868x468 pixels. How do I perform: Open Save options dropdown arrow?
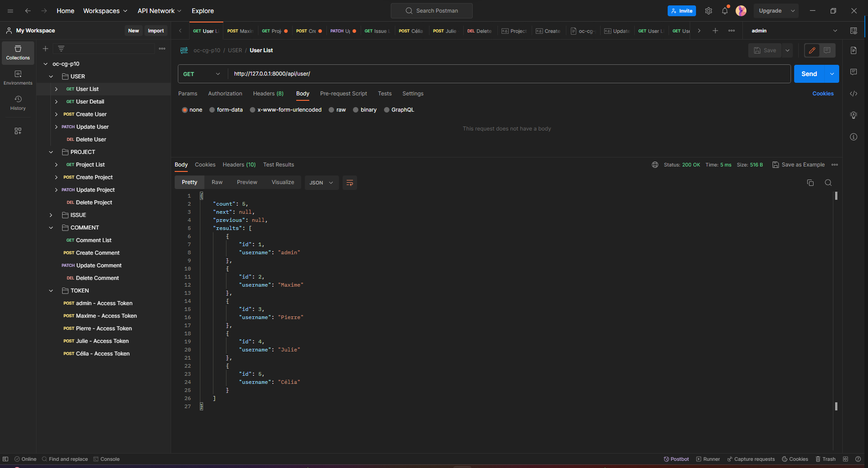pos(787,50)
